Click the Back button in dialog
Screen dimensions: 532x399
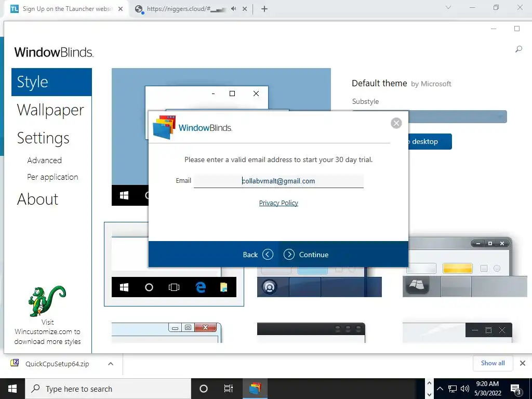[x=258, y=255]
